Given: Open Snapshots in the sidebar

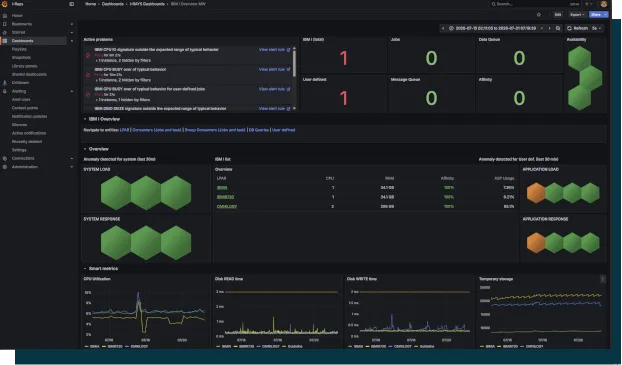Looking at the screenshot, I should coord(21,58).
